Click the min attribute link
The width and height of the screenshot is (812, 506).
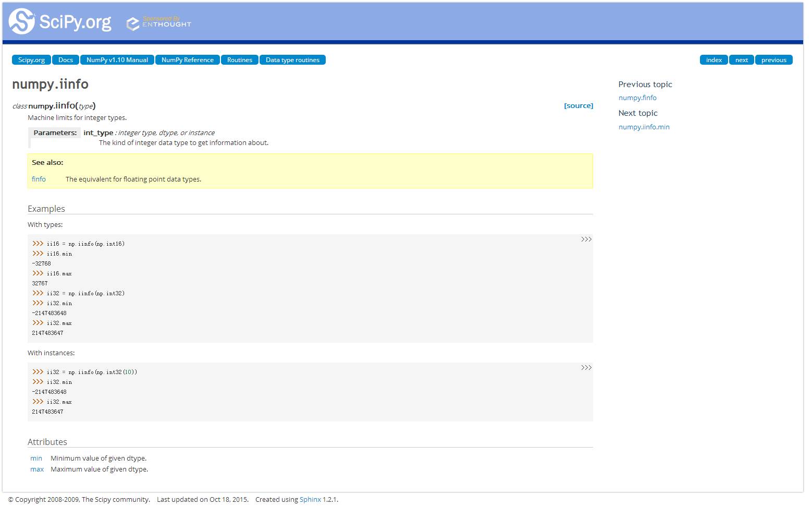coord(36,459)
